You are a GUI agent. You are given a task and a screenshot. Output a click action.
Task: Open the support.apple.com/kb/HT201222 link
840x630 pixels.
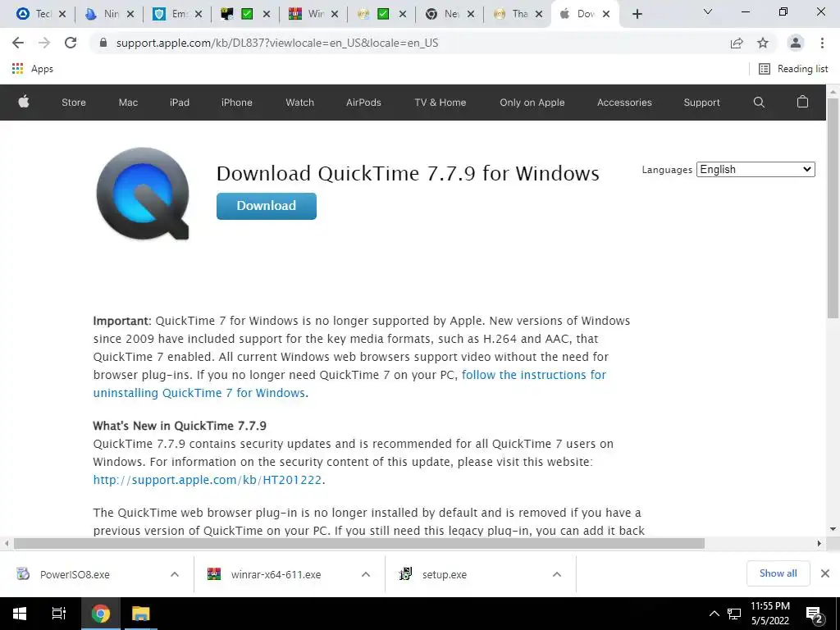(x=208, y=479)
